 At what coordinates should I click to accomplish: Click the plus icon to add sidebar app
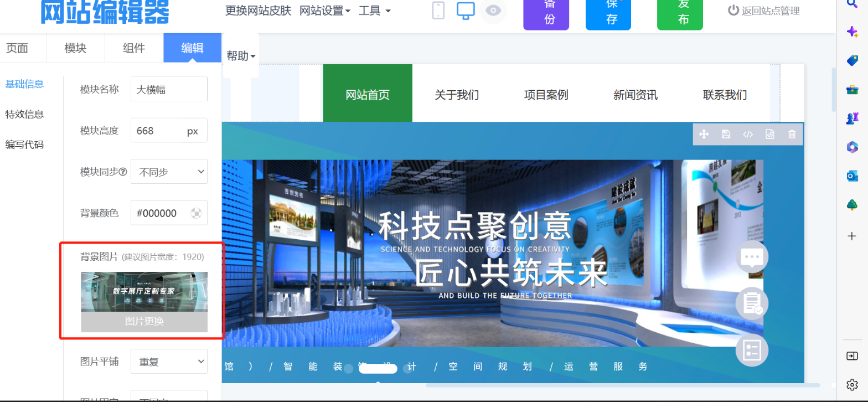[852, 236]
